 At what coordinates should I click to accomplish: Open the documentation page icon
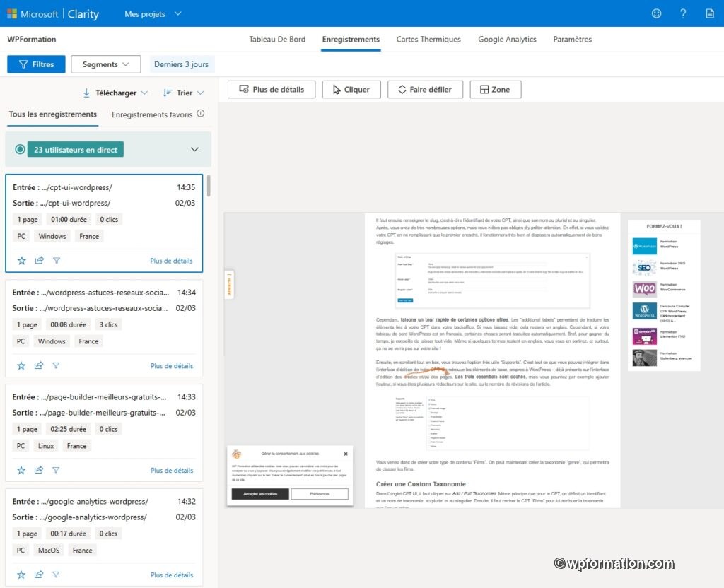[710, 13]
